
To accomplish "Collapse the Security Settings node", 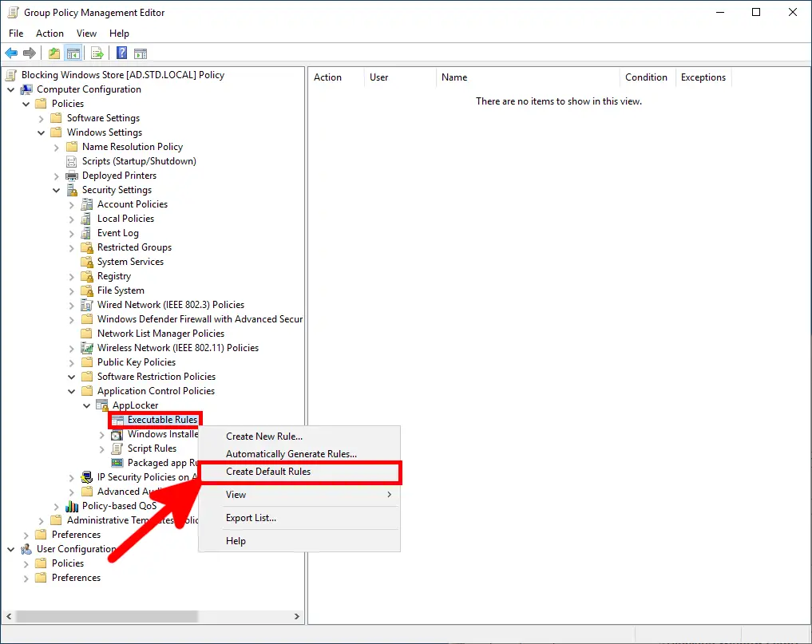I will coord(56,189).
